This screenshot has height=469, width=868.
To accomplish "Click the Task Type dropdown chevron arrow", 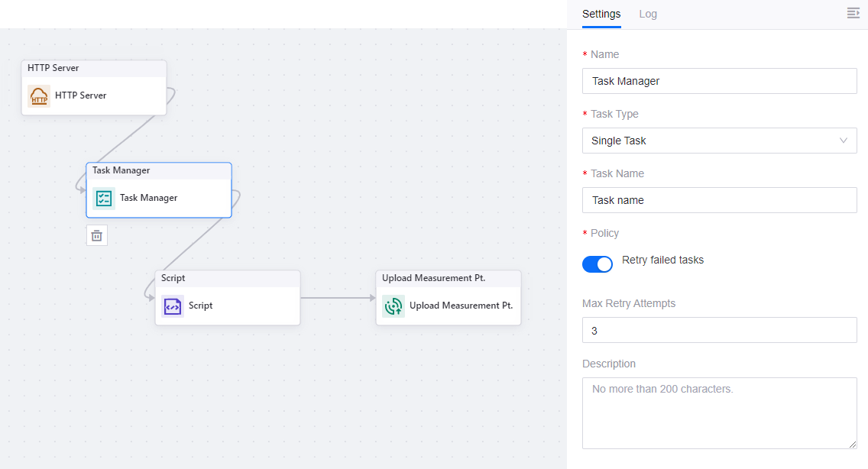I will click(x=844, y=141).
